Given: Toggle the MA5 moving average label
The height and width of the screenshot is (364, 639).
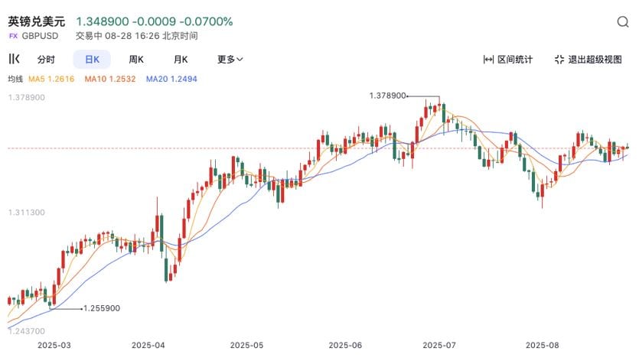Looking at the screenshot, I should tap(51, 79).
